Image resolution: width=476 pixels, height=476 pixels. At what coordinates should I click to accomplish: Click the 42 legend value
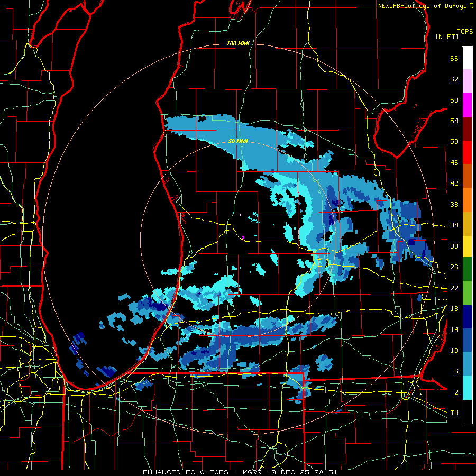point(454,184)
